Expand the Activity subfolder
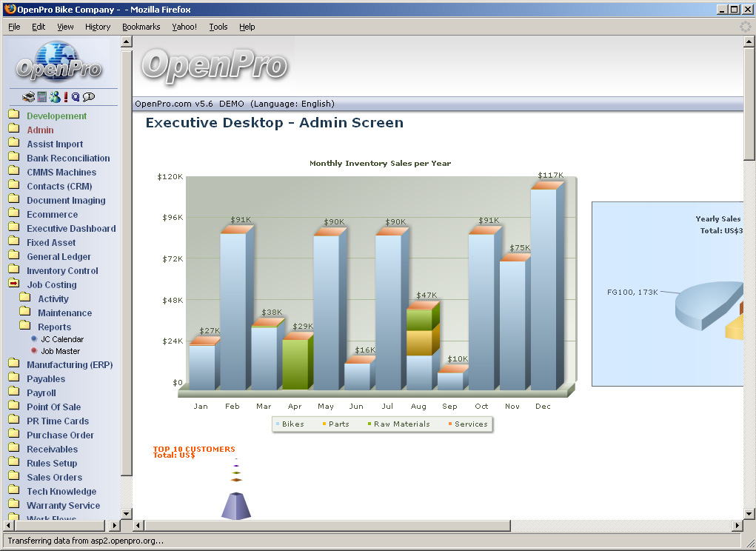 tap(53, 298)
